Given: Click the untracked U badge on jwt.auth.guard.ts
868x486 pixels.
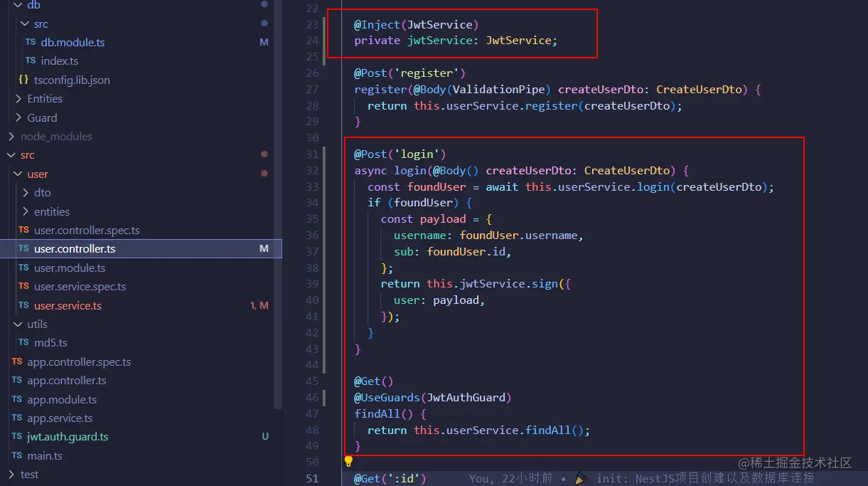Looking at the screenshot, I should click(265, 437).
